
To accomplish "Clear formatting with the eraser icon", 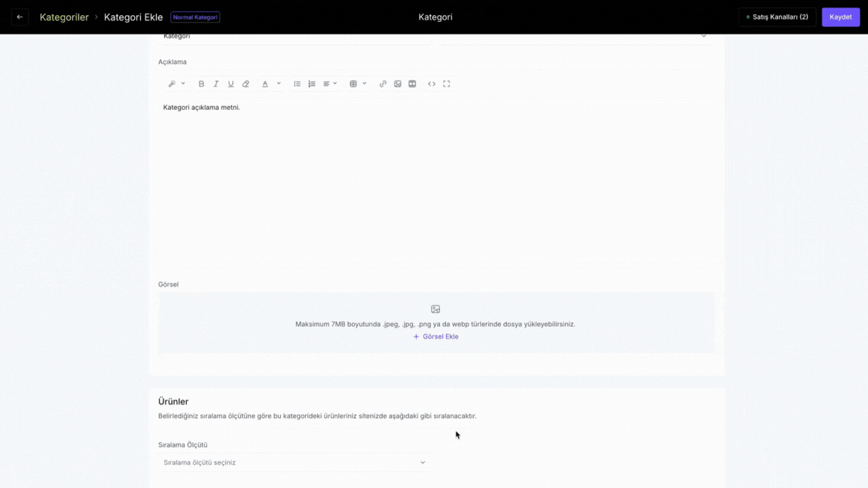I will tap(246, 84).
